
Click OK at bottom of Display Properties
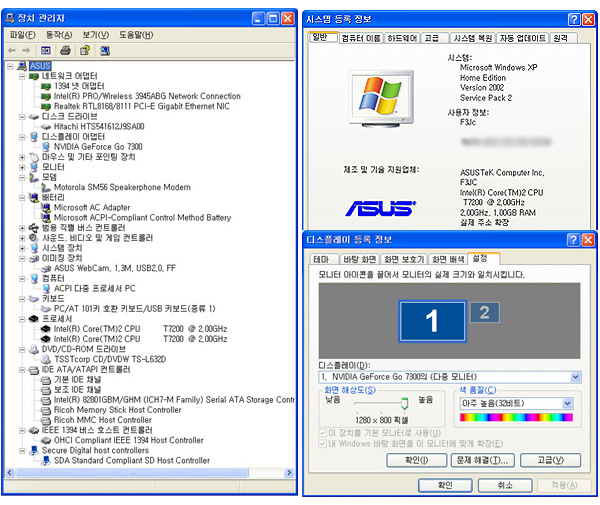[x=445, y=485]
